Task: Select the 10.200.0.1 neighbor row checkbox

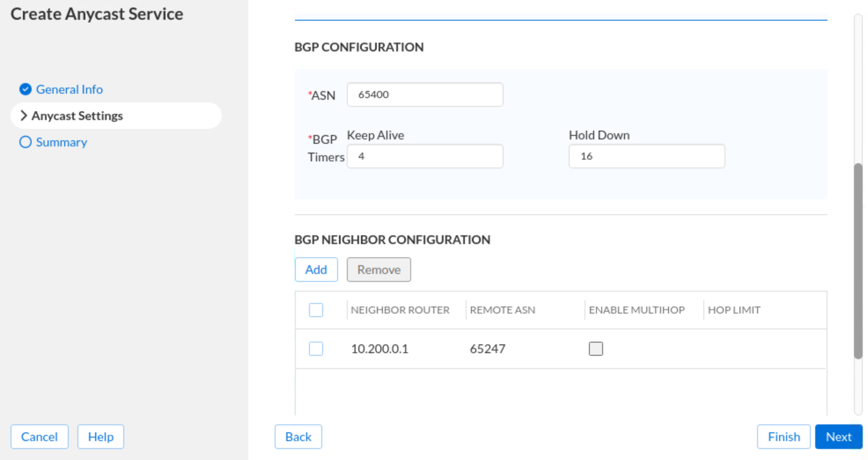Action: (x=316, y=349)
